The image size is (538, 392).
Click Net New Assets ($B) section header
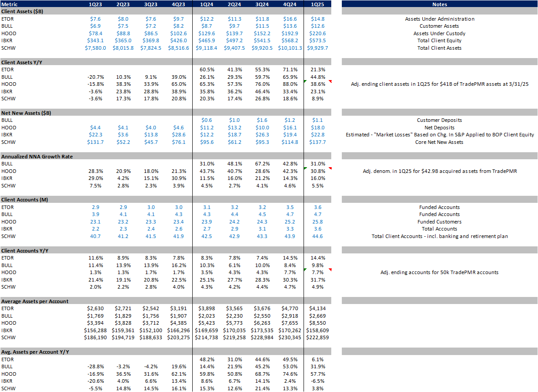[26, 113]
